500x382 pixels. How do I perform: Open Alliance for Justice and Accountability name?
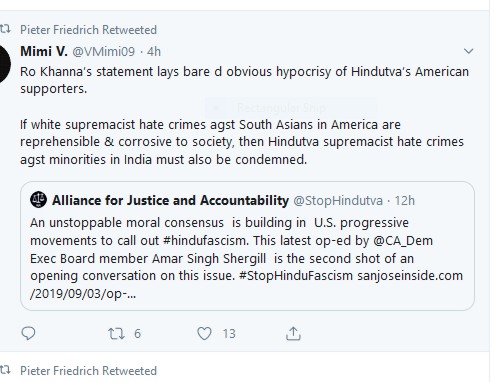pos(170,200)
